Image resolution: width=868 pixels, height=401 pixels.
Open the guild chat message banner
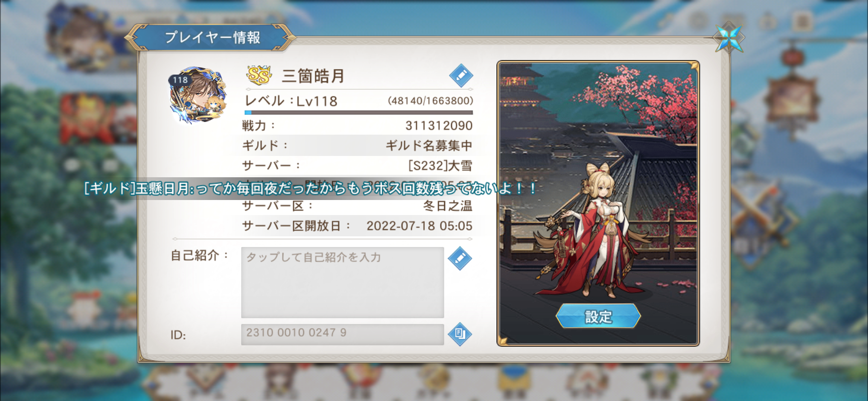[x=310, y=188]
